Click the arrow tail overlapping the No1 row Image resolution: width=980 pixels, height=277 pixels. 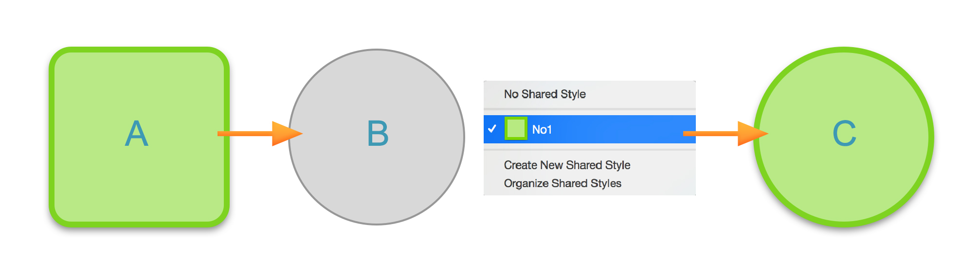coord(690,134)
